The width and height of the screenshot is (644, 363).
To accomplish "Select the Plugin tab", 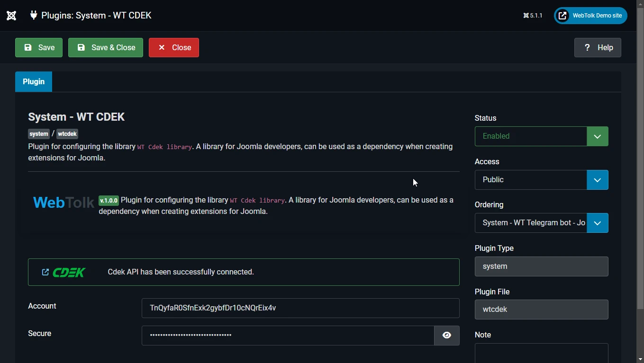I will click(34, 81).
